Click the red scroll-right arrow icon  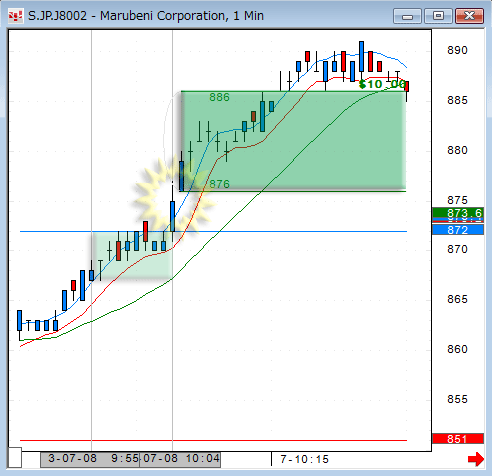click(476, 459)
